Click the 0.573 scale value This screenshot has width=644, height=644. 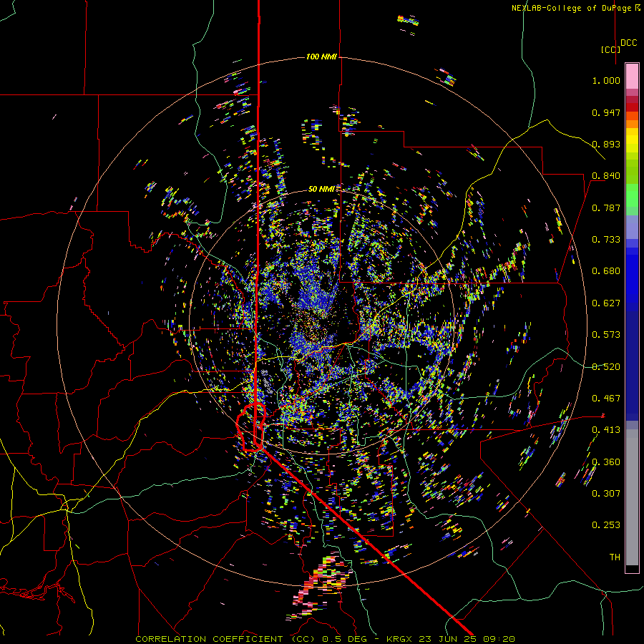click(606, 335)
